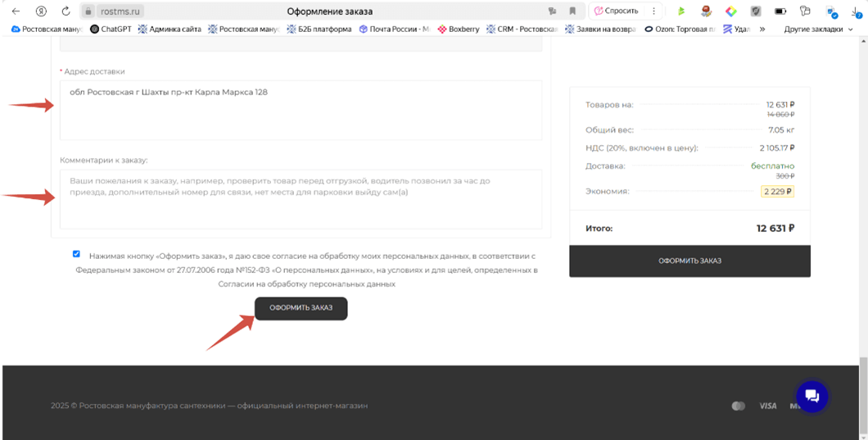Expand the Другие закладки folder

[817, 29]
